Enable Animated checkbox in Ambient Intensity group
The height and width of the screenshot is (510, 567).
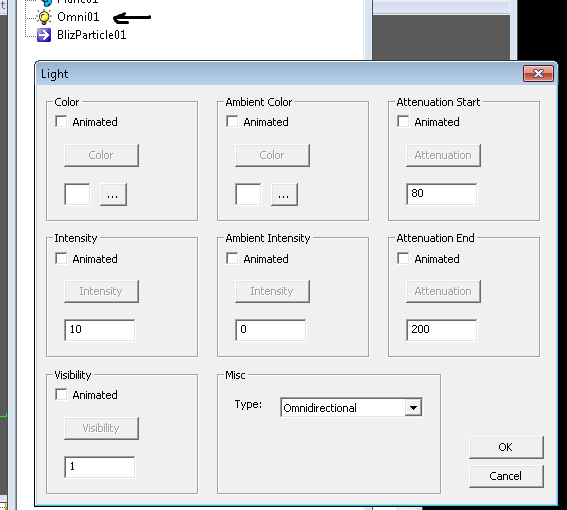[232, 259]
